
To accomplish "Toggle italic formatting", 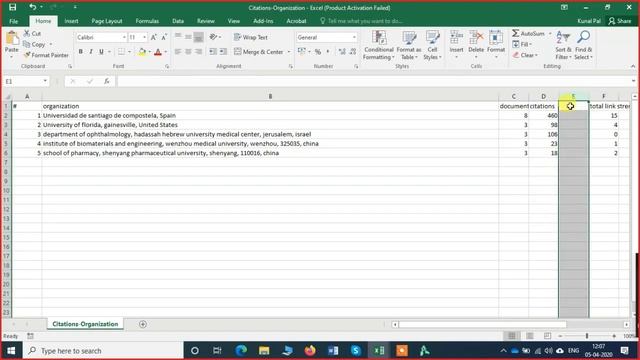I will [91, 52].
